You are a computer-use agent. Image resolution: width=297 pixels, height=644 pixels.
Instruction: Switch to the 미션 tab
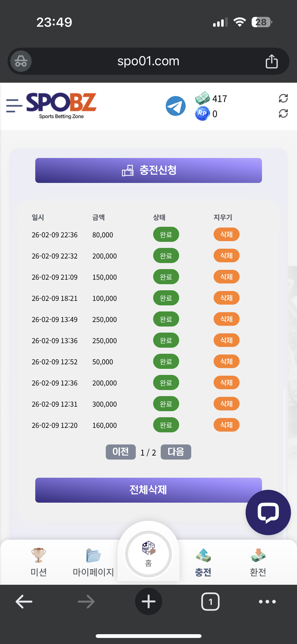point(39,562)
